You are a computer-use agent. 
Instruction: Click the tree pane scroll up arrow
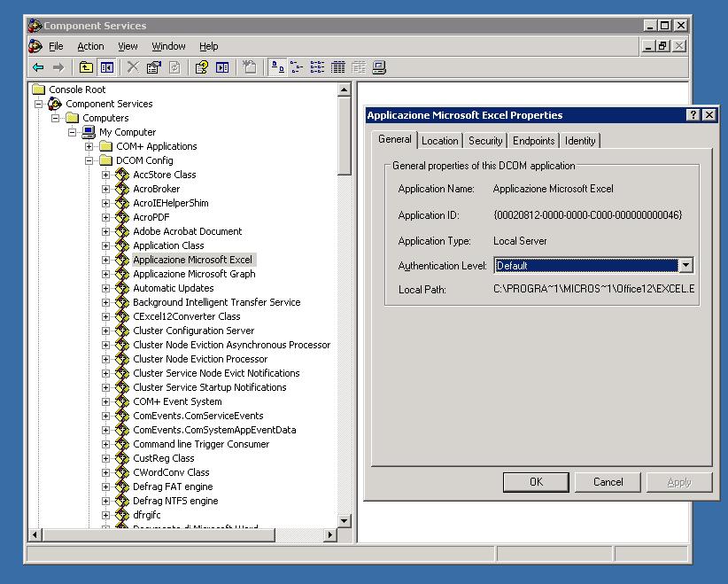tap(344, 90)
